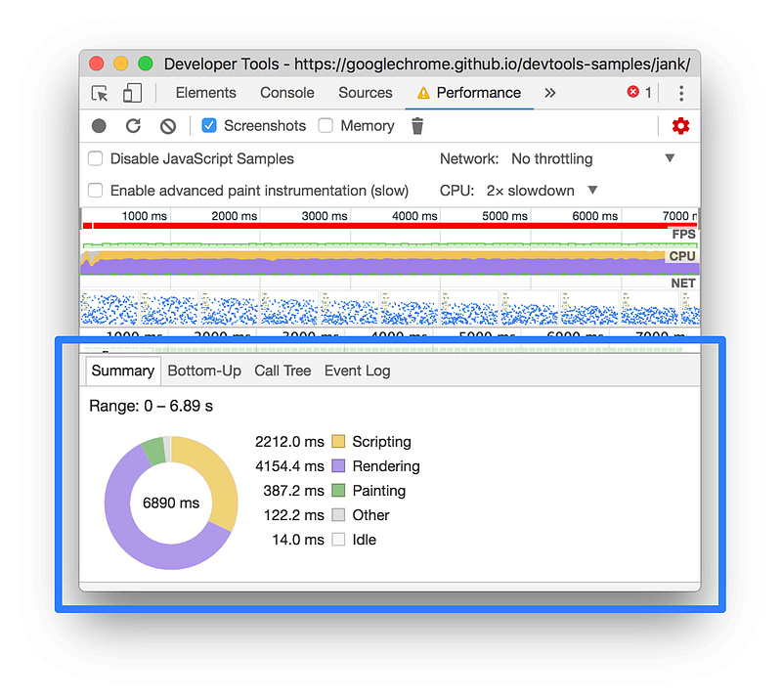The image size is (782, 700).
Task: Click the purple Rendering legend swatch
Action: tap(338, 466)
